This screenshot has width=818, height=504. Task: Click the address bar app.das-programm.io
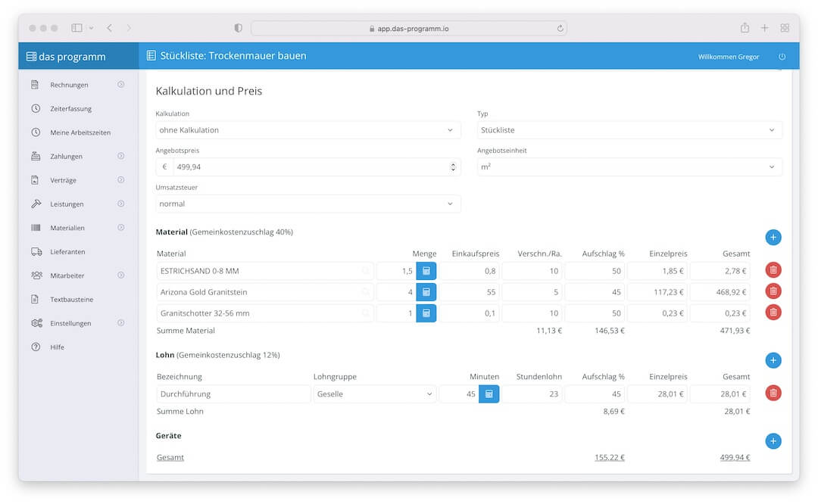pos(409,29)
